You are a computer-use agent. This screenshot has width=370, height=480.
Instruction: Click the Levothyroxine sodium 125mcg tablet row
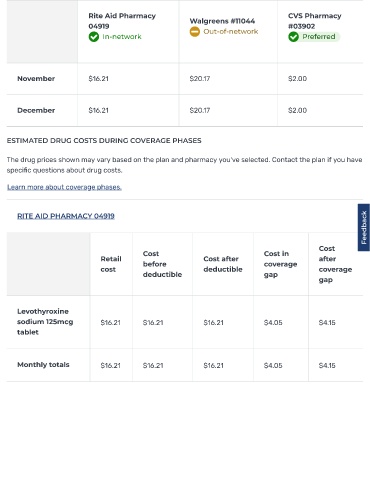point(185,322)
